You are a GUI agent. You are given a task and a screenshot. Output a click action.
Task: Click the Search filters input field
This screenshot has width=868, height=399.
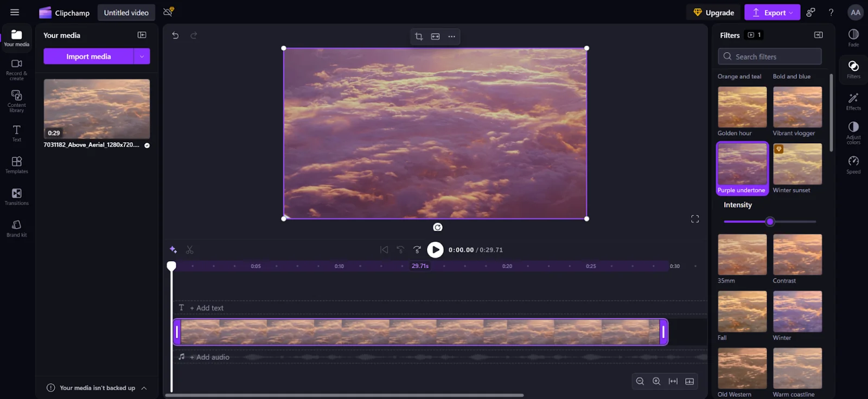[x=769, y=56]
